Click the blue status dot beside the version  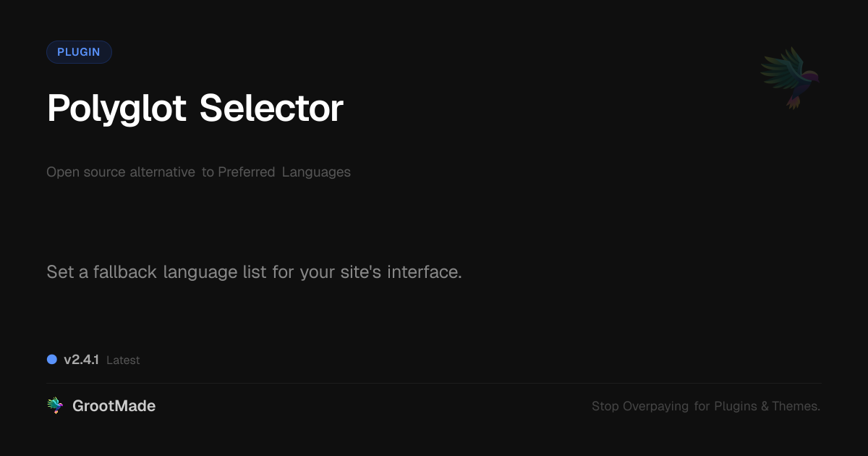[x=52, y=359]
